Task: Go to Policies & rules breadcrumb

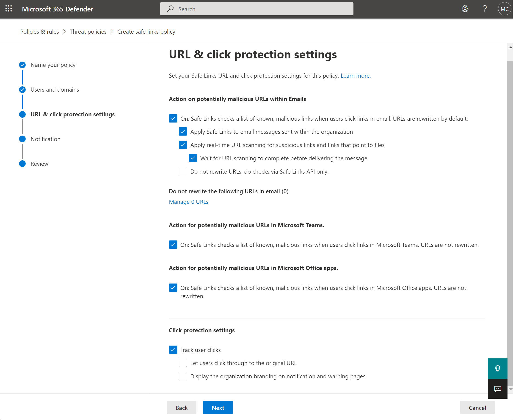Action: (x=39, y=32)
